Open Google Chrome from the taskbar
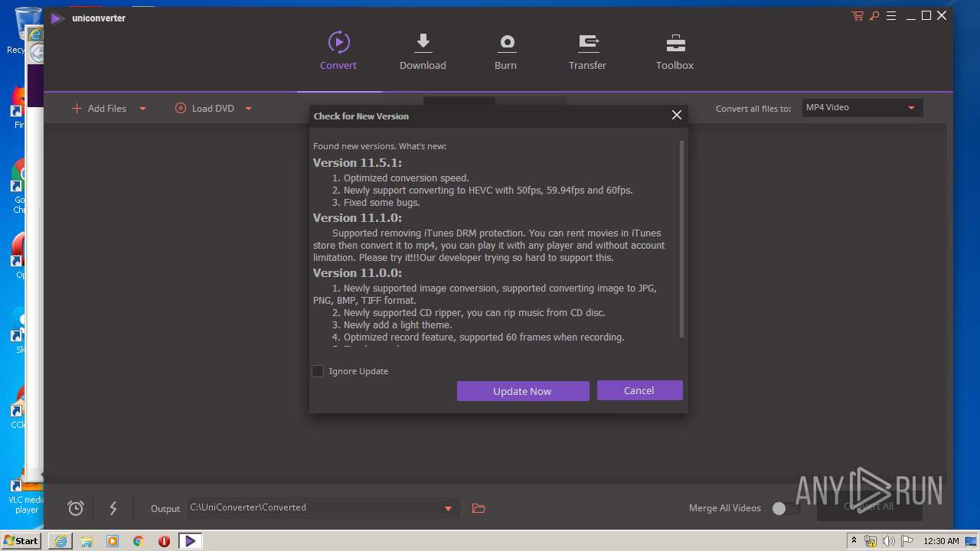 coord(139,541)
